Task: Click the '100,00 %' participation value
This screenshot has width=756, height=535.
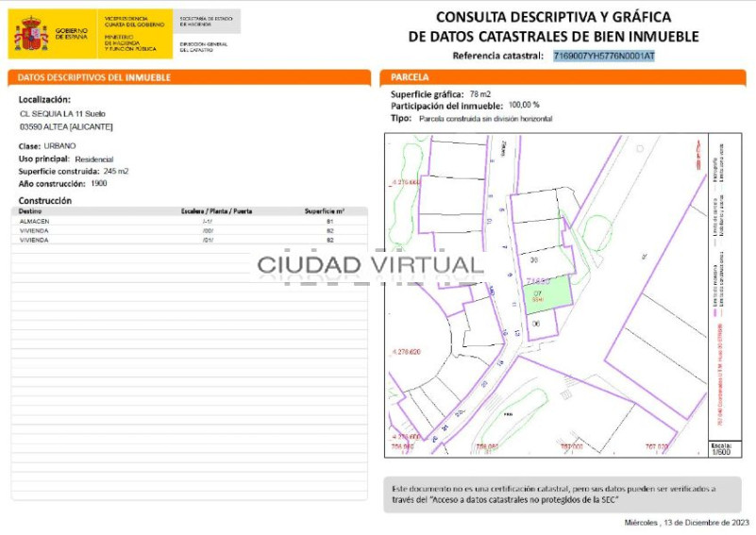Action: [524, 105]
